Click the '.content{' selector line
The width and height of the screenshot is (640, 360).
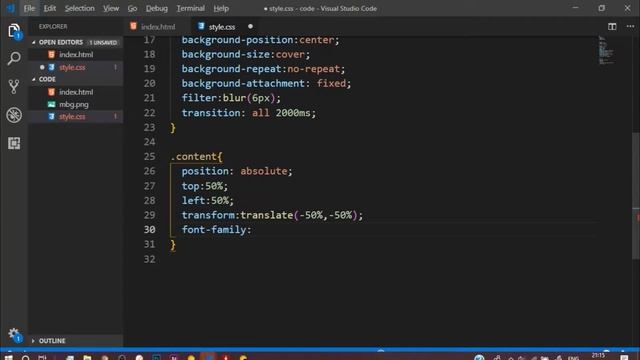[197, 157]
